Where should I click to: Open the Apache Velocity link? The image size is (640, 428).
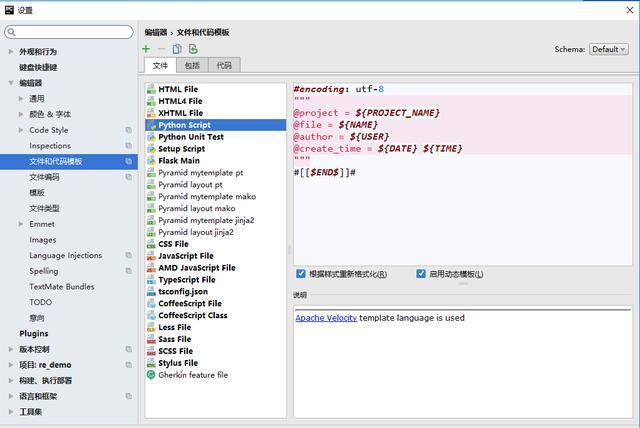[x=326, y=318]
